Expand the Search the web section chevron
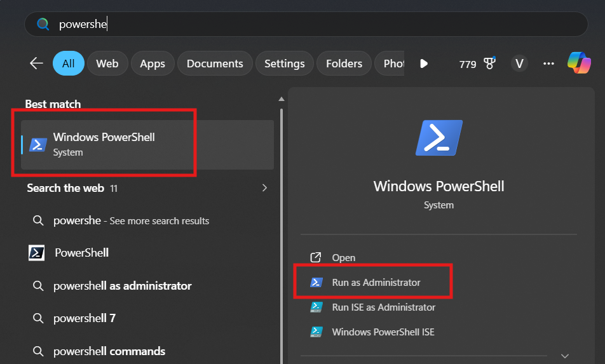This screenshot has height=364, width=605. point(264,188)
